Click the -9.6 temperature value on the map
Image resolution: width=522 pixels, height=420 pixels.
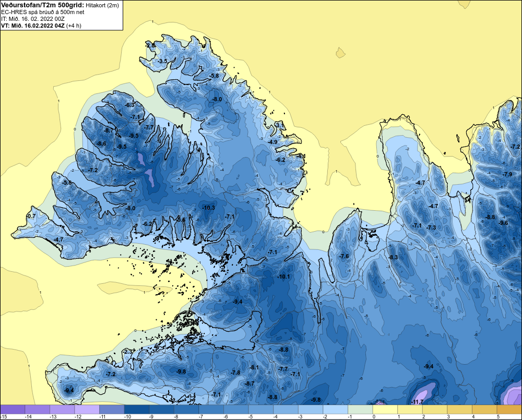tap(503, 223)
